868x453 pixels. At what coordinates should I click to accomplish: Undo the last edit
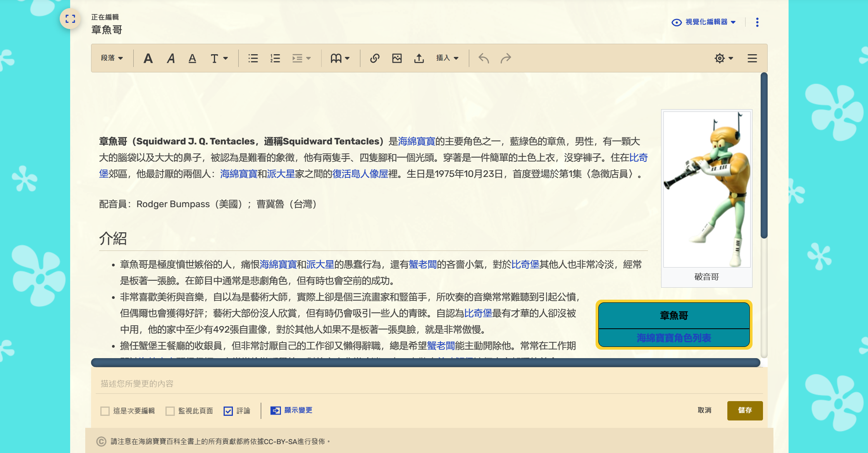coord(484,58)
